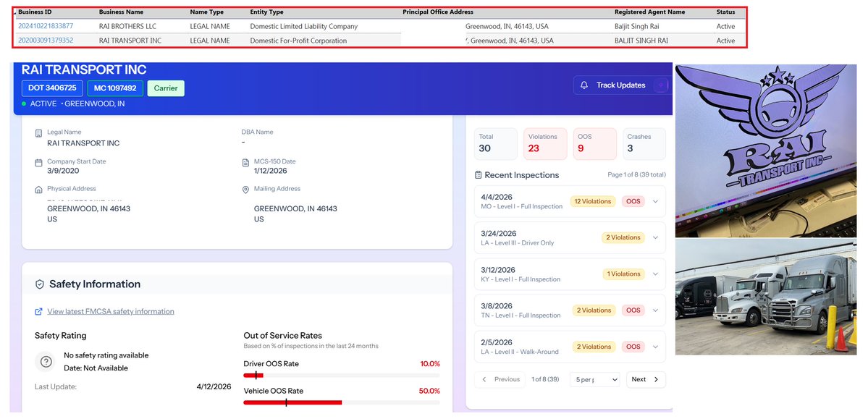Click the home icon beside Physical Address
868x419 pixels.
[39, 190]
